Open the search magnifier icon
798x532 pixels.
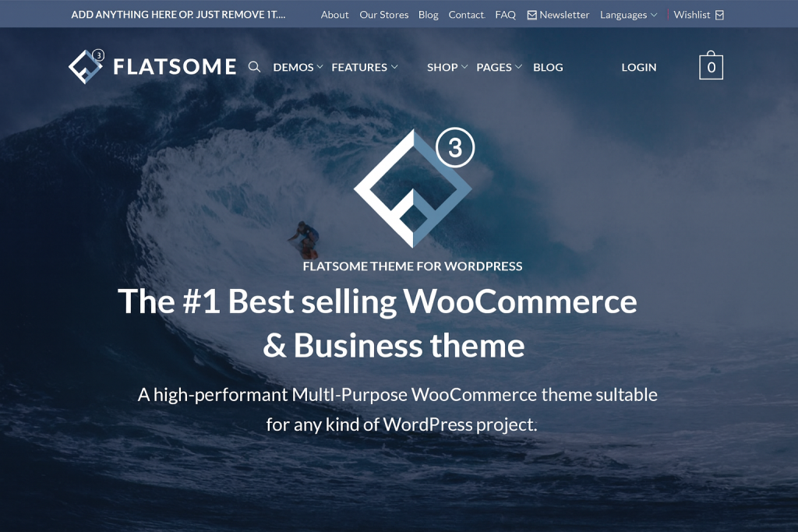255,67
